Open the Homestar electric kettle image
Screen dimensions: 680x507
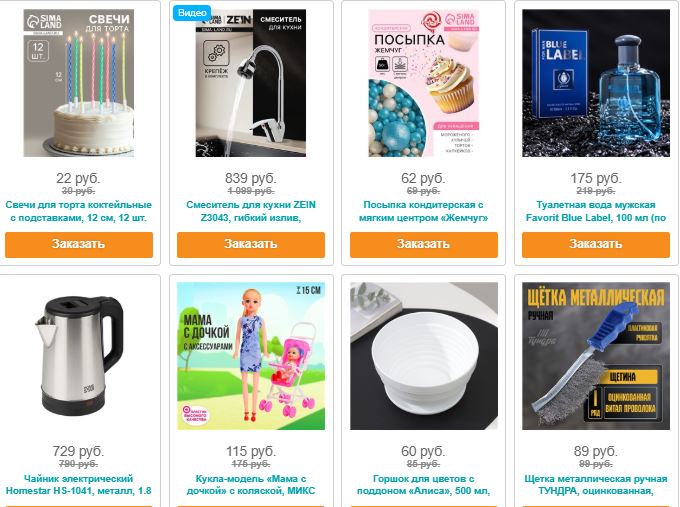point(79,356)
